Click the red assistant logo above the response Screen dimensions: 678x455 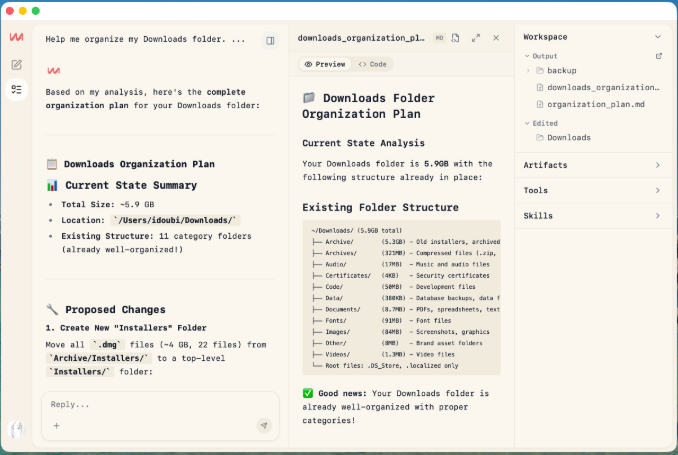(x=54, y=70)
